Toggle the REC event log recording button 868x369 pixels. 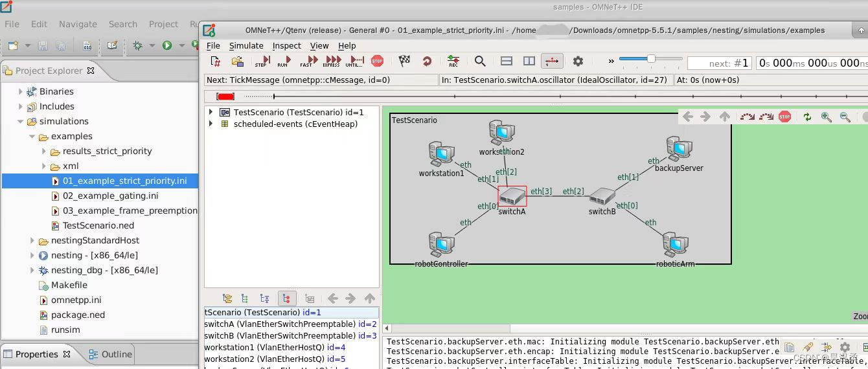453,61
